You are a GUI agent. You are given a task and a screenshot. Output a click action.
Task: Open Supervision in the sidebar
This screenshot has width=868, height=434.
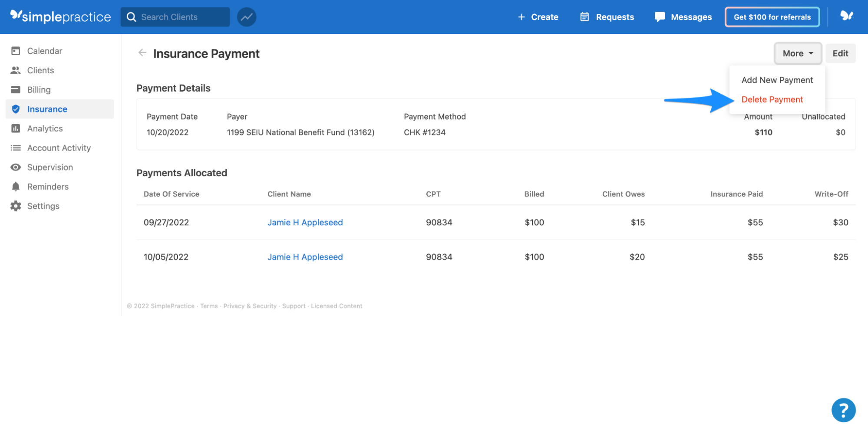coord(50,167)
